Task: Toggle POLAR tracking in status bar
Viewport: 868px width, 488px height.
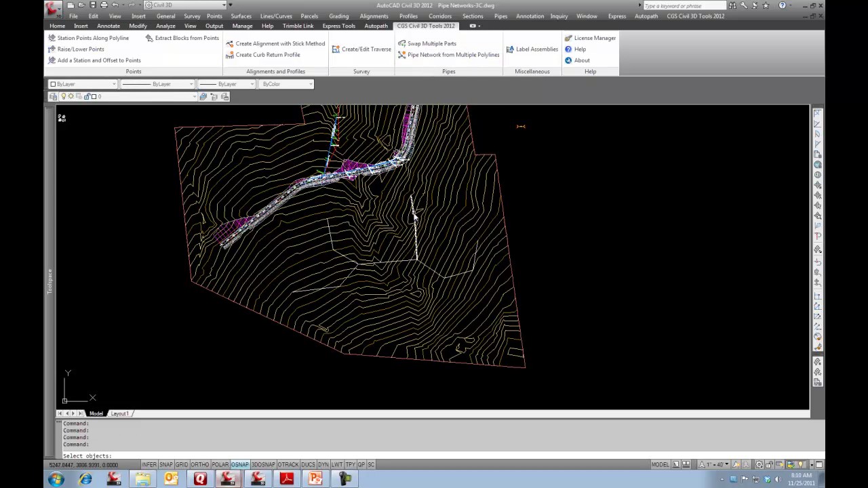Action: click(220, 464)
